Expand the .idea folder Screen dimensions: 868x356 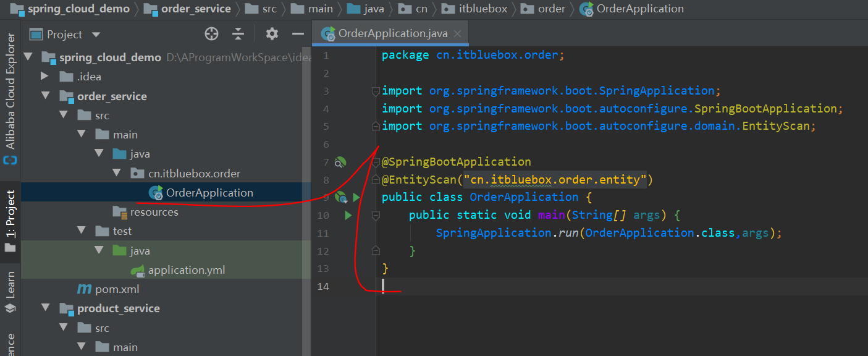pos(44,76)
